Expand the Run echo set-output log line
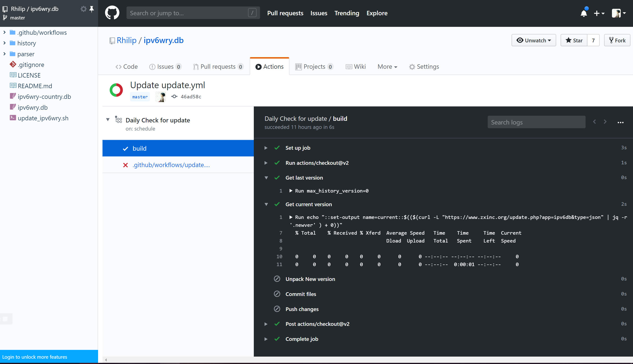This screenshot has width=633, height=364. [x=291, y=217]
